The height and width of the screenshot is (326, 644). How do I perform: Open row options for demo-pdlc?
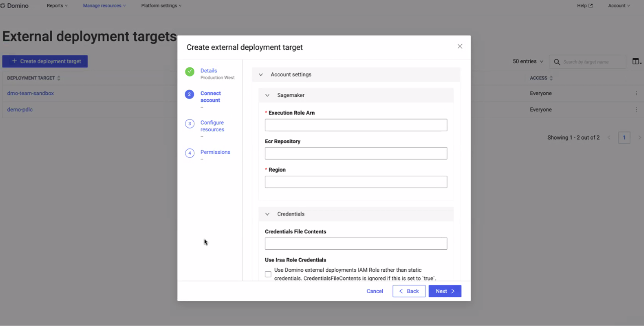[x=636, y=110]
